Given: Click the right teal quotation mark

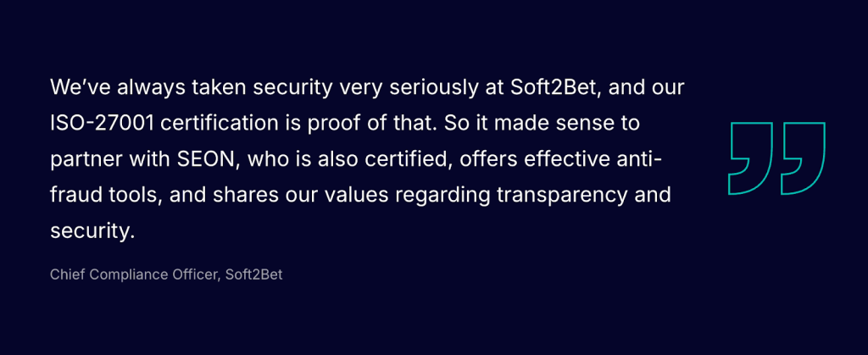Looking at the screenshot, I should tap(803, 158).
